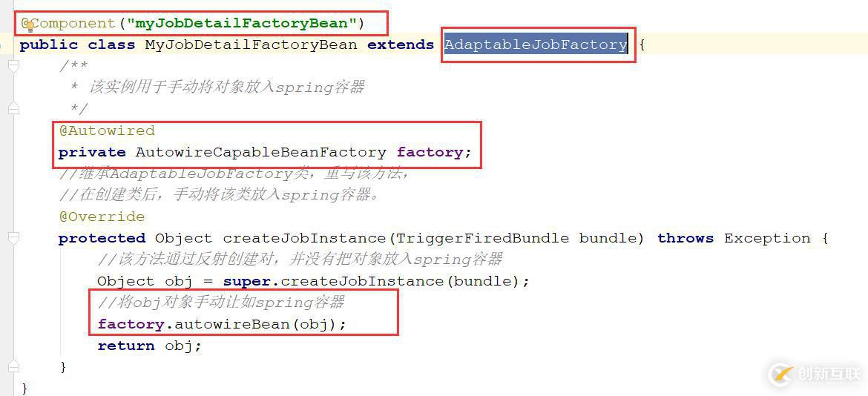Click the @Override annotation
The width and height of the screenshot is (868, 396).
tap(102, 217)
